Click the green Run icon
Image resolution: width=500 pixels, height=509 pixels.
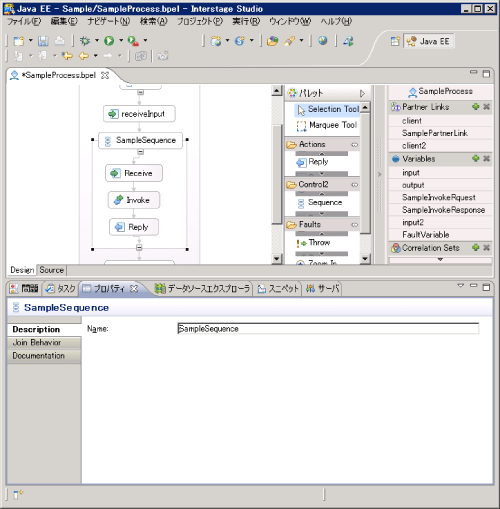[109, 41]
